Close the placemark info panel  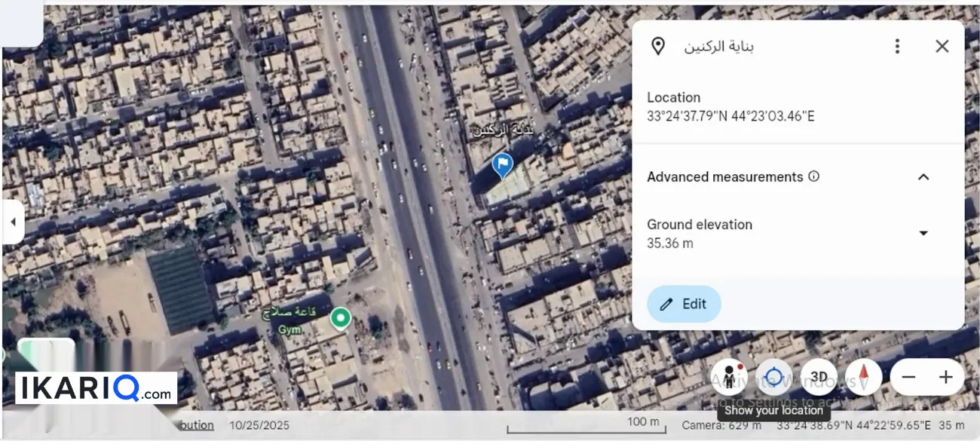(x=942, y=46)
